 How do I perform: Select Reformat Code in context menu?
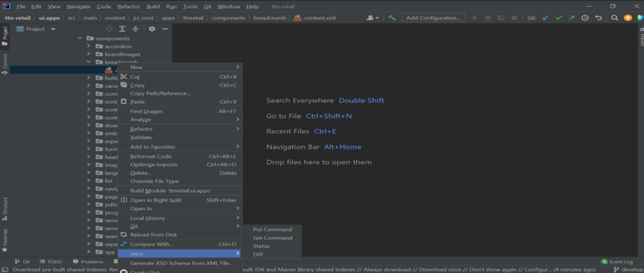coord(180,156)
